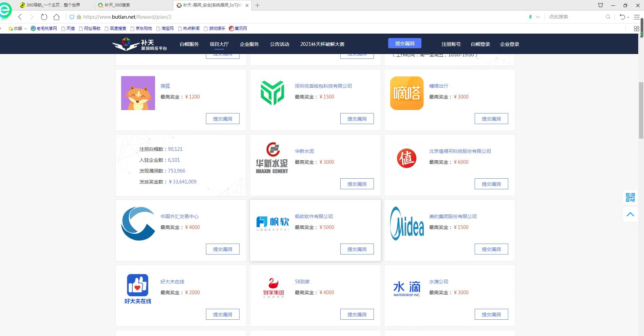
Task: Go to browser home page icon
Action: [57, 17]
